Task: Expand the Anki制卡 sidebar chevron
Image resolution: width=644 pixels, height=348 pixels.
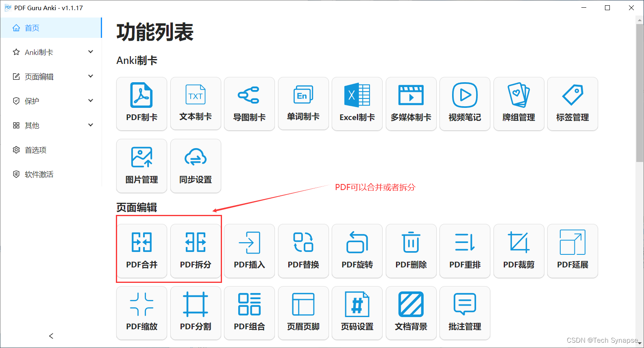Action: pyautogui.click(x=91, y=52)
